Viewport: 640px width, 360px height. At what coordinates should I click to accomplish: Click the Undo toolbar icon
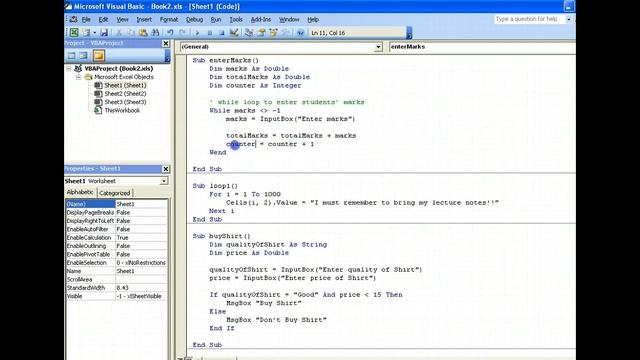tap(170, 33)
